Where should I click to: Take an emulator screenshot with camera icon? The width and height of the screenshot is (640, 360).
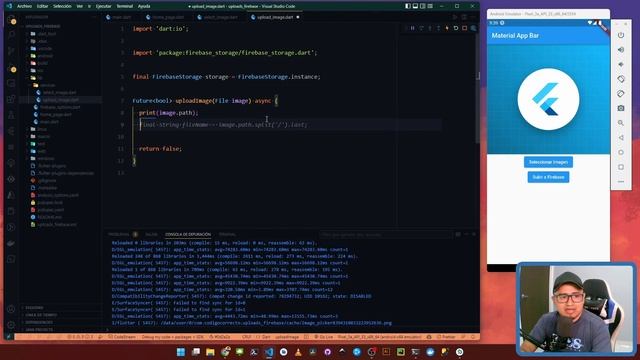click(621, 108)
